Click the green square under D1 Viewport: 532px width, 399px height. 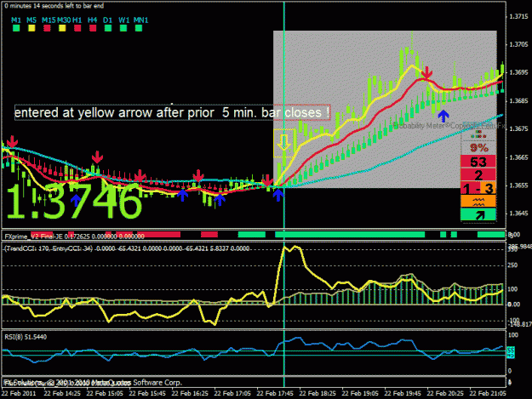click(108, 28)
